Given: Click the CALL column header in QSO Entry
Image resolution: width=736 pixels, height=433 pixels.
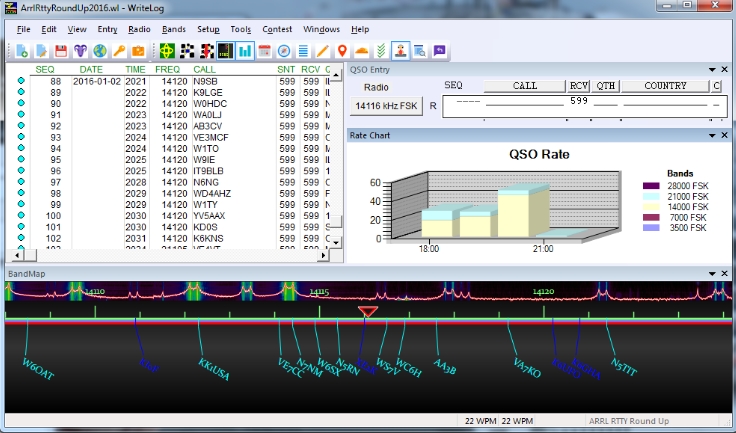Looking at the screenshot, I should (x=525, y=85).
